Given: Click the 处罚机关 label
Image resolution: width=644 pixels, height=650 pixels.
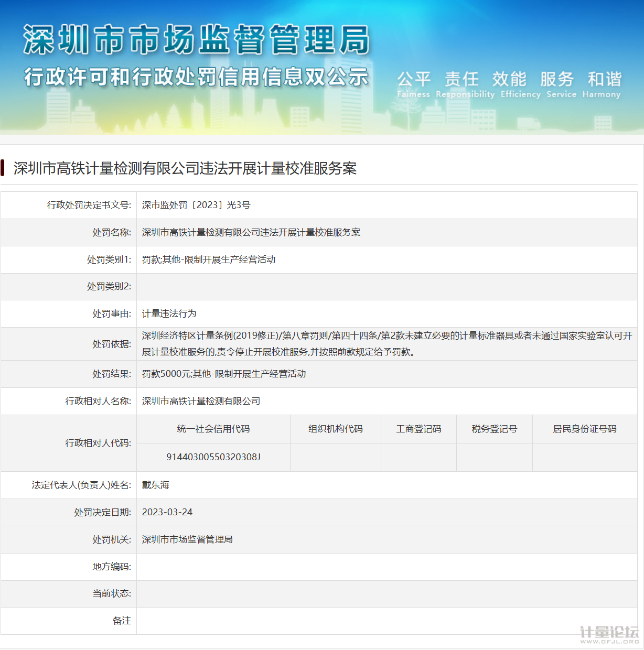Looking at the screenshot, I should pos(112,539).
